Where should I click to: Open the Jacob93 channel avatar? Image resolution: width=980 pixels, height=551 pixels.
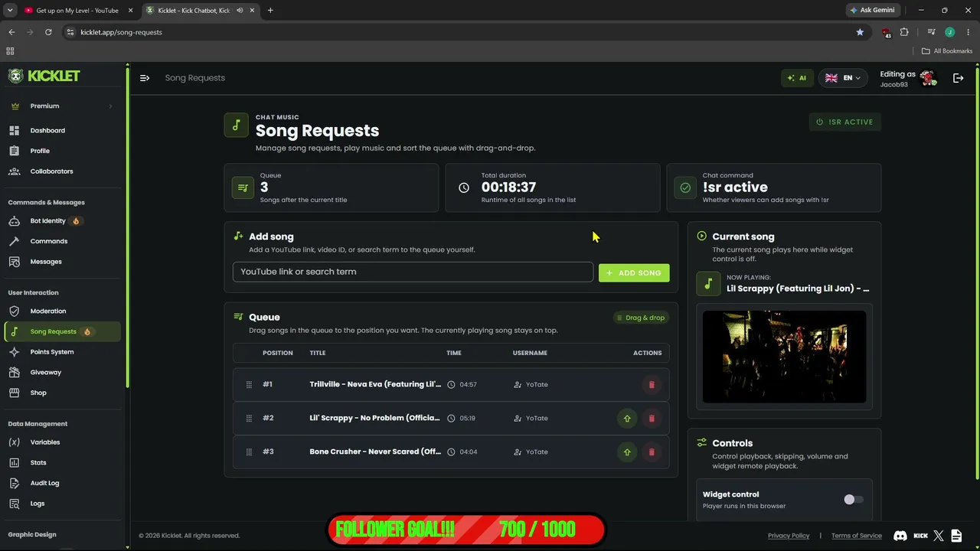pos(928,78)
